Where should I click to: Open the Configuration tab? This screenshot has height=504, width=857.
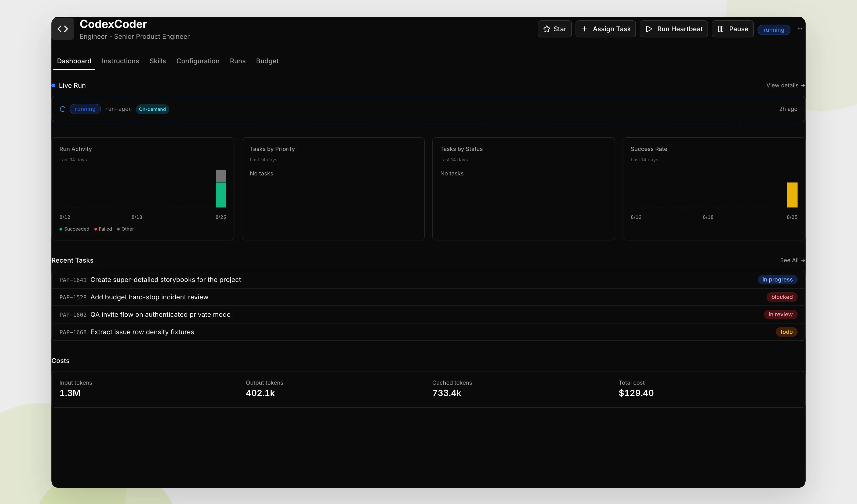198,61
